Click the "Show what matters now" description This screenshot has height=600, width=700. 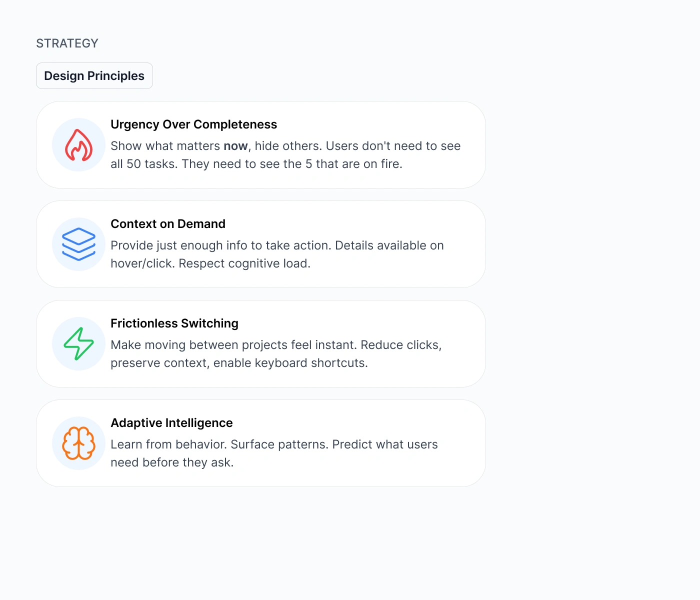[x=285, y=155]
